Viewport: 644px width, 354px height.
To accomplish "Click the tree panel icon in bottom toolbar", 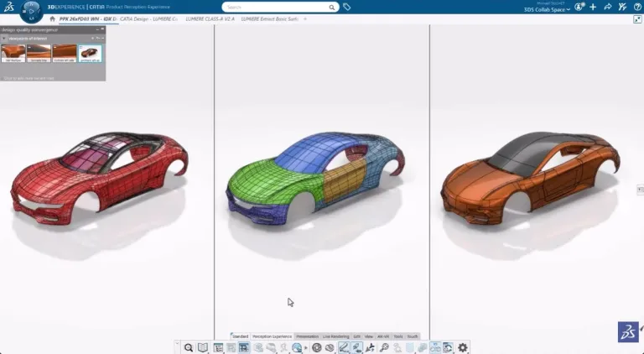I will (x=218, y=347).
